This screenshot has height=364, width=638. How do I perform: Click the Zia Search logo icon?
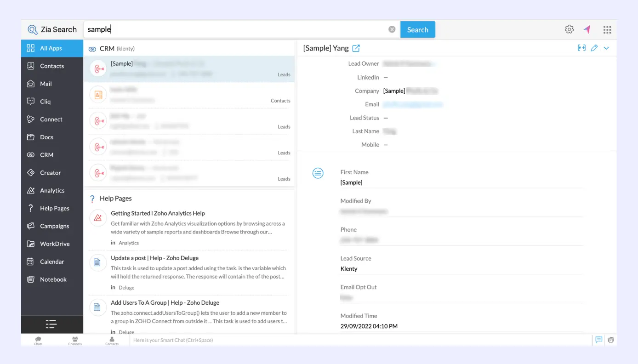32,30
